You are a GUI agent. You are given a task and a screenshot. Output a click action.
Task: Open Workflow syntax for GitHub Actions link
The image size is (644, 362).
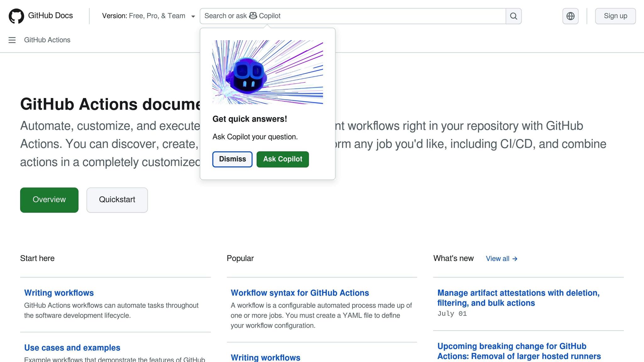click(300, 293)
